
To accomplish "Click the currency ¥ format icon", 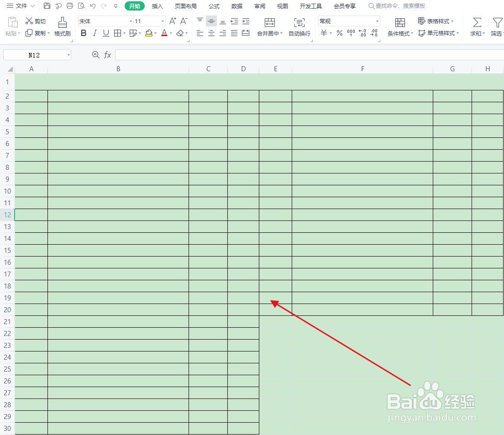I will pos(324,33).
